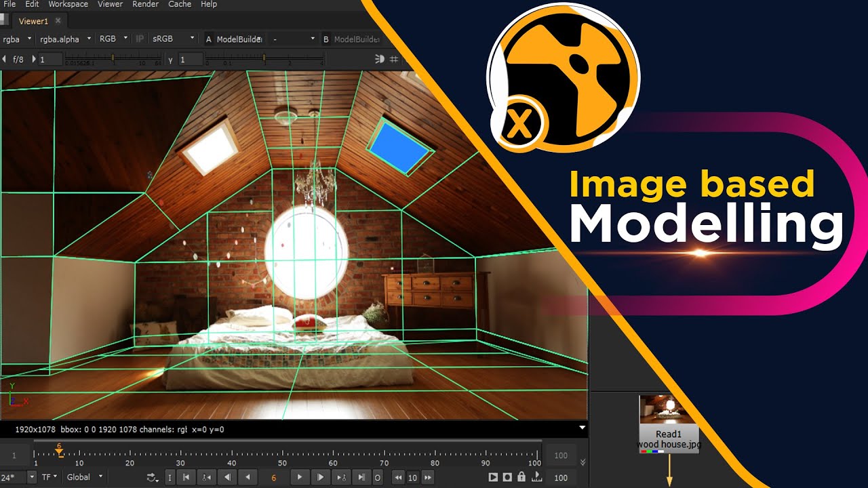Skip forward by increment

[427, 477]
